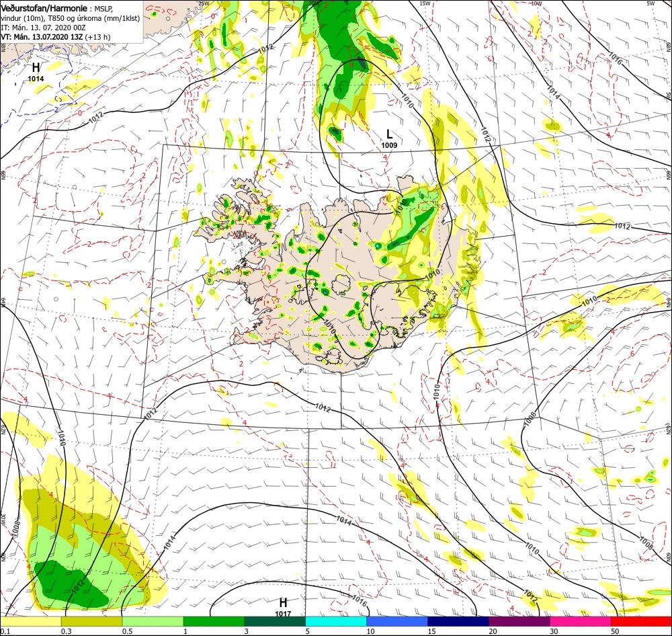Select the dark green 3–5 legend swatch
Viewport: 672px width, 636px height.
[x=275, y=621]
